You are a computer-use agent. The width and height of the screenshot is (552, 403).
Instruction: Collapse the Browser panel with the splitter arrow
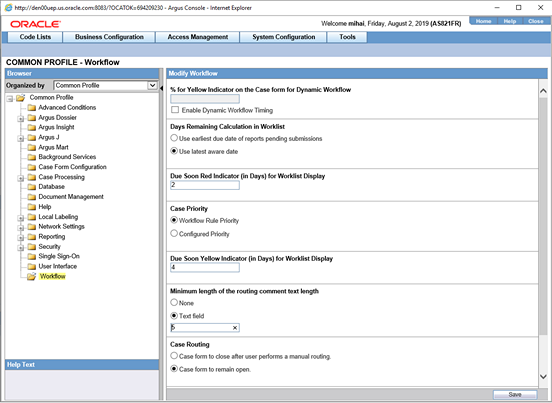162,88
